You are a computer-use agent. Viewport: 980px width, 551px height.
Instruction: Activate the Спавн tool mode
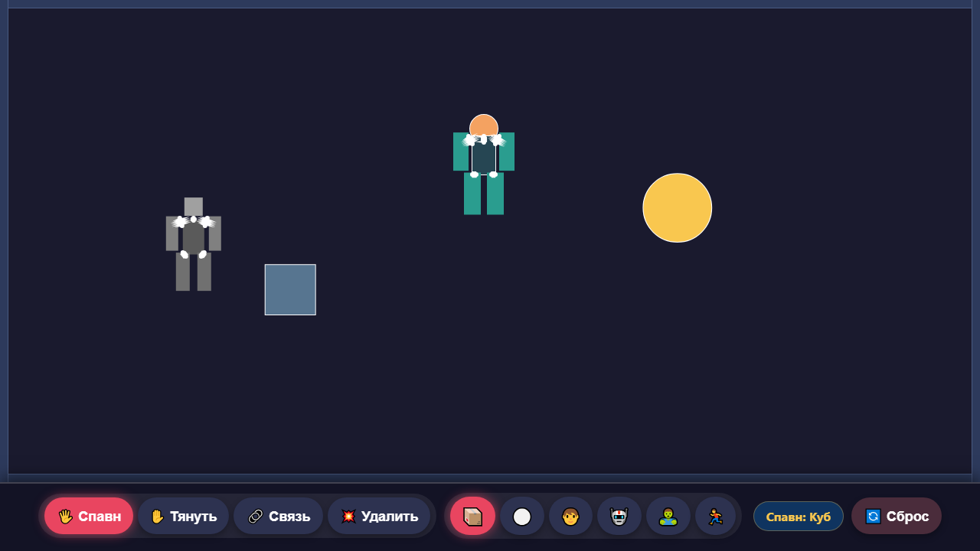[x=89, y=517]
